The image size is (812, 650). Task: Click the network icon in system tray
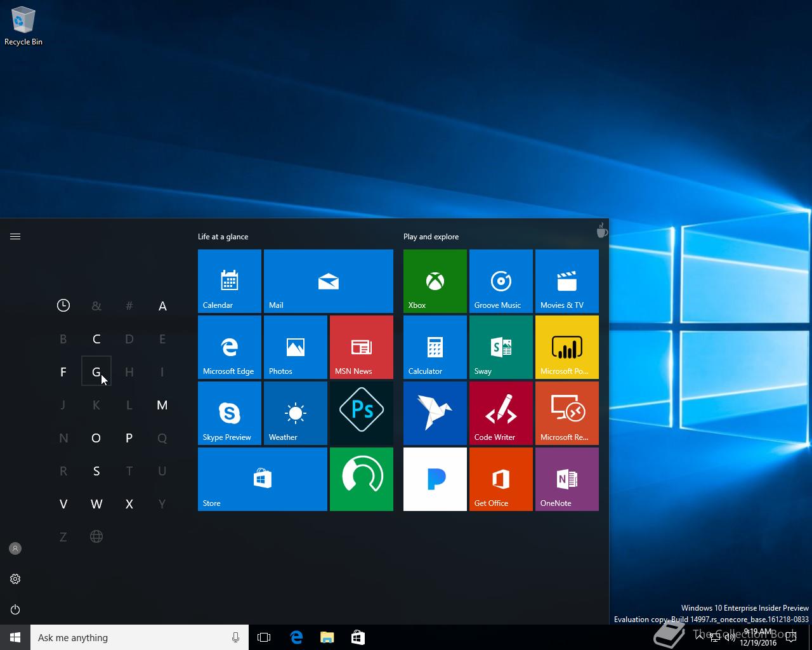(x=715, y=637)
